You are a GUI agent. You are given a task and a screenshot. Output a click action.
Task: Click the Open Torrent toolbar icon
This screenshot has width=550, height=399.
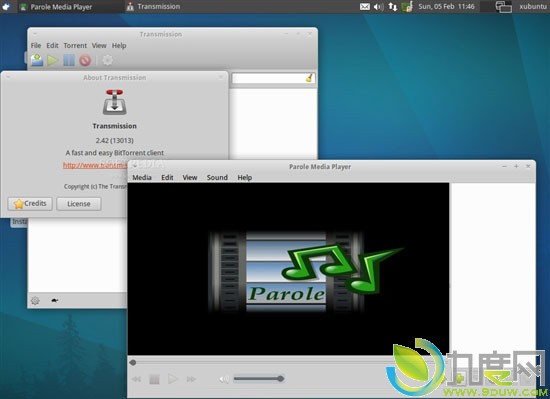37,60
